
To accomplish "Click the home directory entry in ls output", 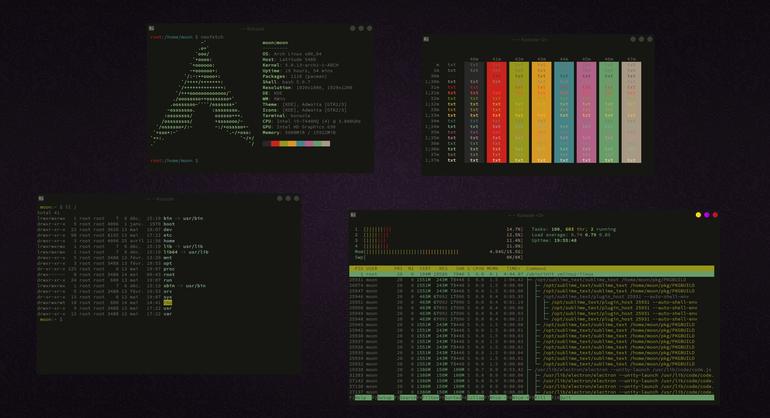I will coord(168,241).
